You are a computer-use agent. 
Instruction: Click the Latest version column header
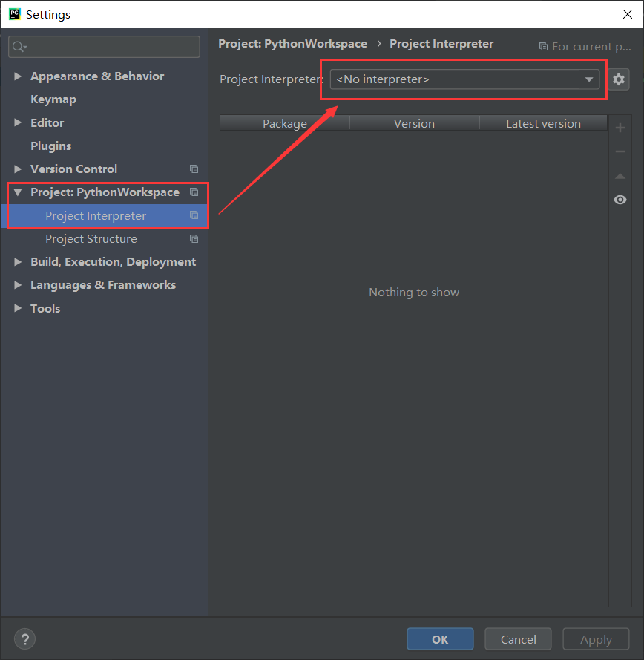(x=543, y=123)
